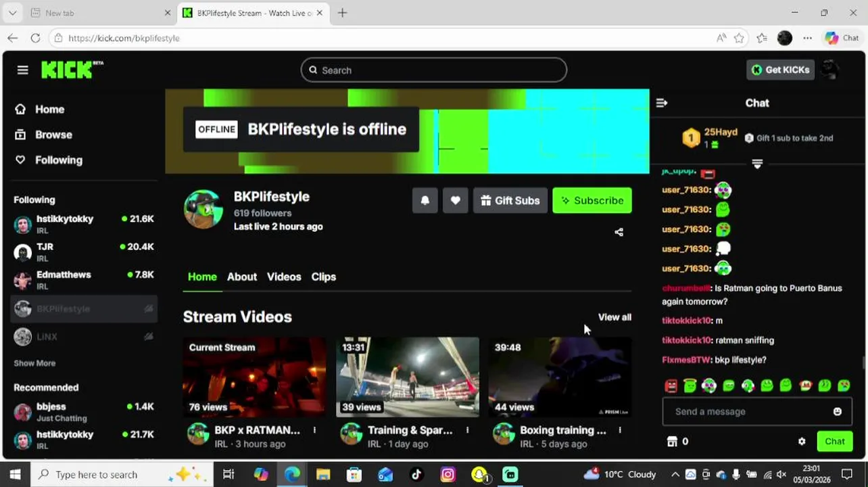The image size is (868, 487).
Task: Open File Explorer from taskbar
Action: click(x=323, y=474)
